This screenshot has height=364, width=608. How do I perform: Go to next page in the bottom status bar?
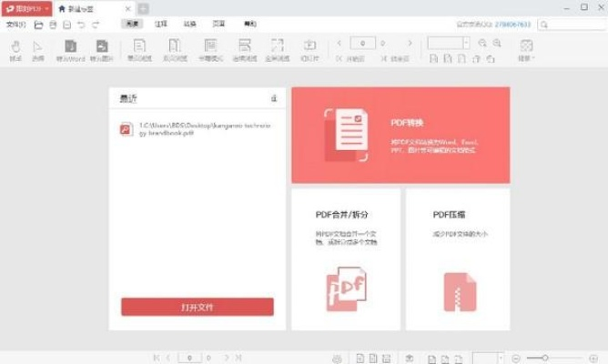(x=227, y=358)
